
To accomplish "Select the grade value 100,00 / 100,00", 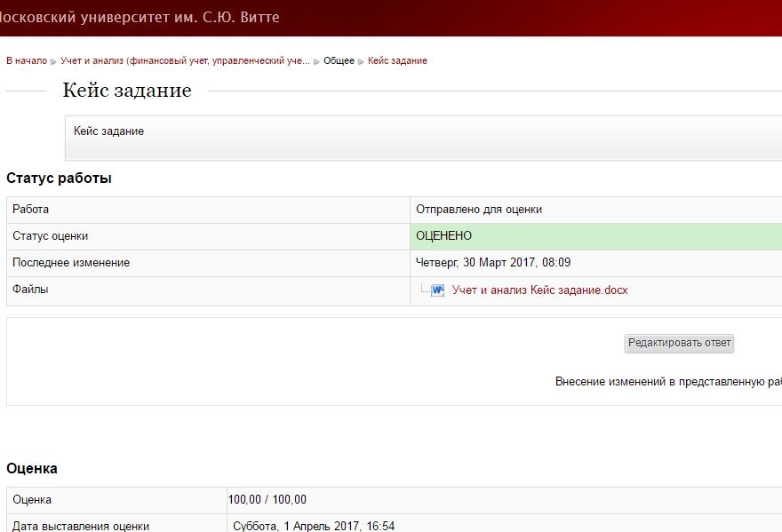I will click(x=267, y=500).
